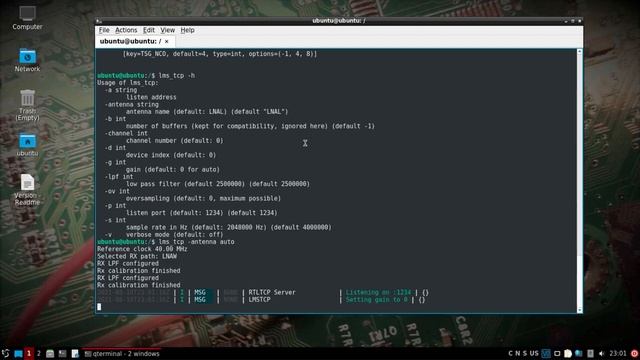Click the "Usage of lms_tcp:" line
The height and width of the screenshot is (360, 640).
(128, 83)
